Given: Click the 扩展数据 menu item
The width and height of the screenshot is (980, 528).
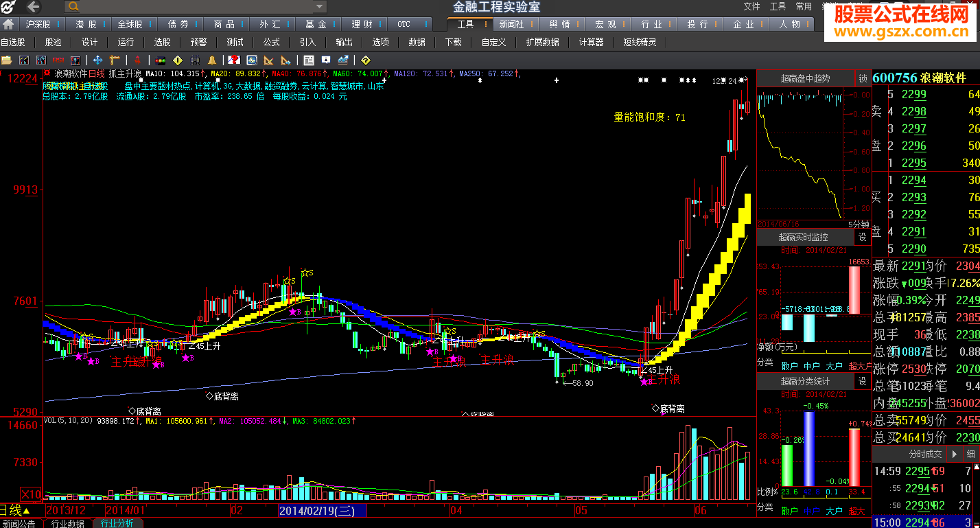Looking at the screenshot, I should tap(542, 42).
